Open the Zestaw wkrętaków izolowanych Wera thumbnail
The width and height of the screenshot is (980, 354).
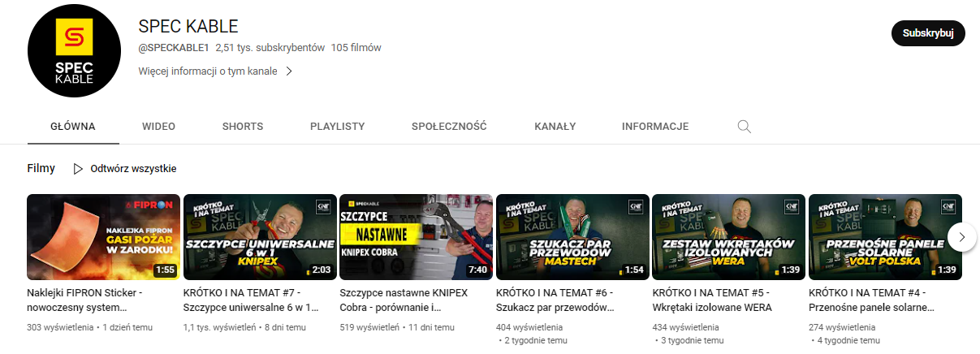[x=729, y=236]
